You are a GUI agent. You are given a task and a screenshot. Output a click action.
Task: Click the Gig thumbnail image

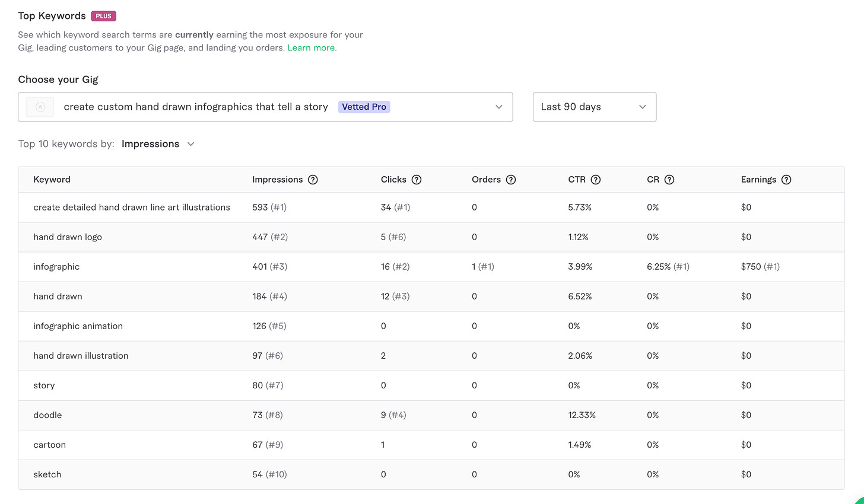[40, 107]
